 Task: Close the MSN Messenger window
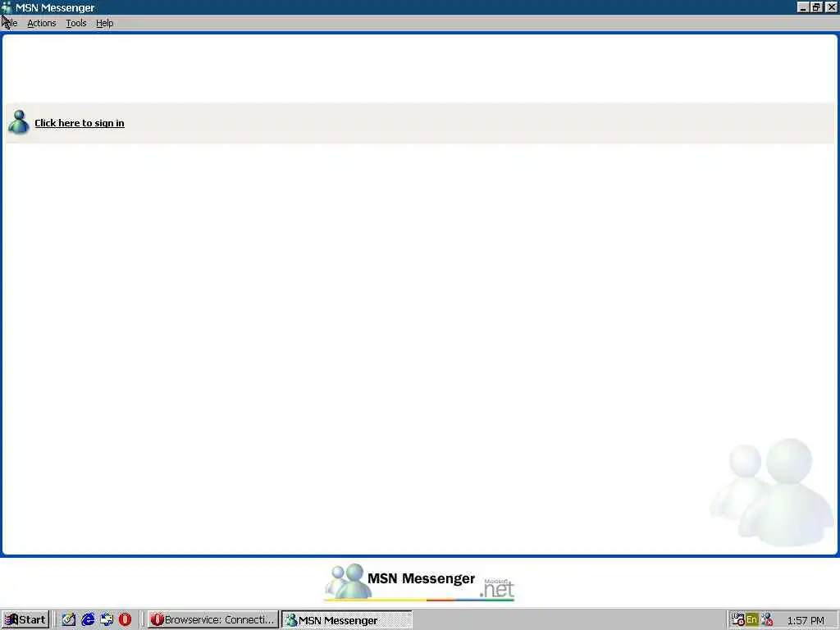coord(831,7)
